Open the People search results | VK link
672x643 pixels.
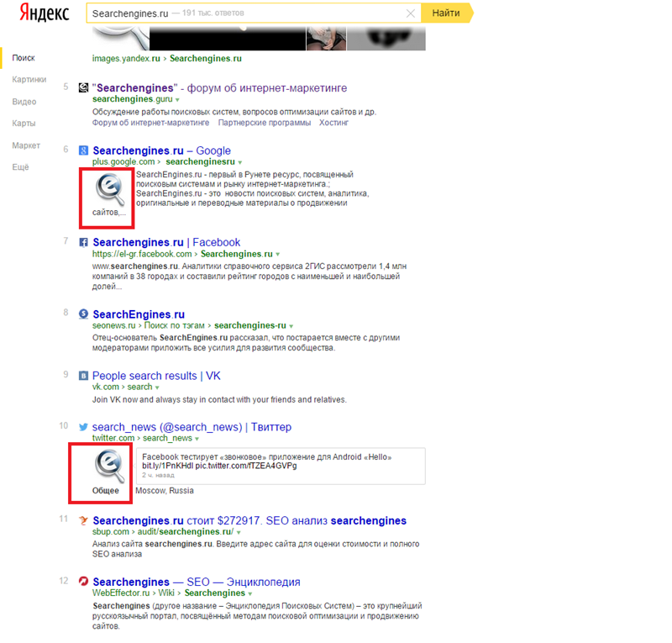click(156, 376)
